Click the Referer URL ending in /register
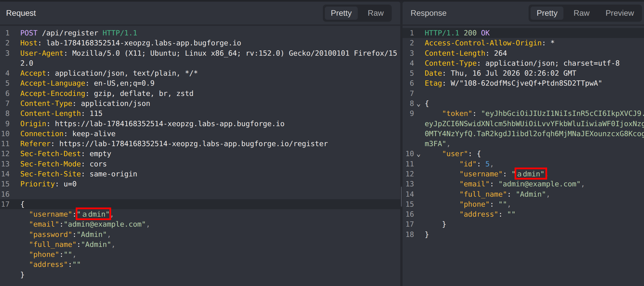Image resolution: width=644 pixels, height=286 pixels. pos(193,144)
